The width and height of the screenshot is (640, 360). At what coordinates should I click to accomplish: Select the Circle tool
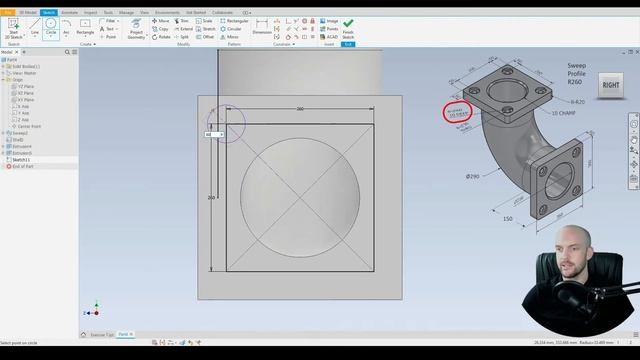pyautogui.click(x=51, y=28)
